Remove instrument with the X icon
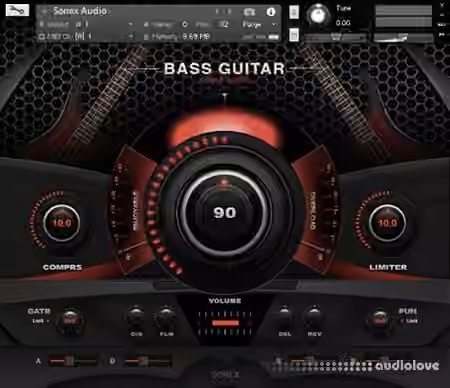This screenshot has width=450, height=388. click(442, 4)
